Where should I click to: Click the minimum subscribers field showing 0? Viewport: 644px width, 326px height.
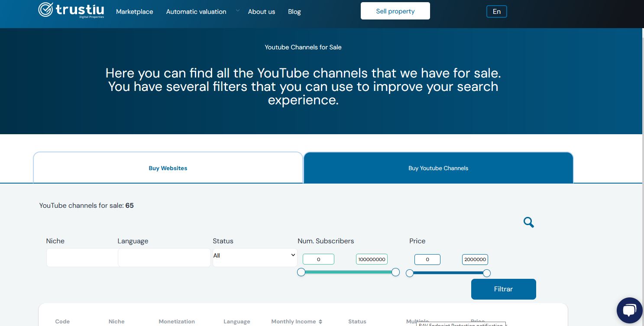coord(318,259)
